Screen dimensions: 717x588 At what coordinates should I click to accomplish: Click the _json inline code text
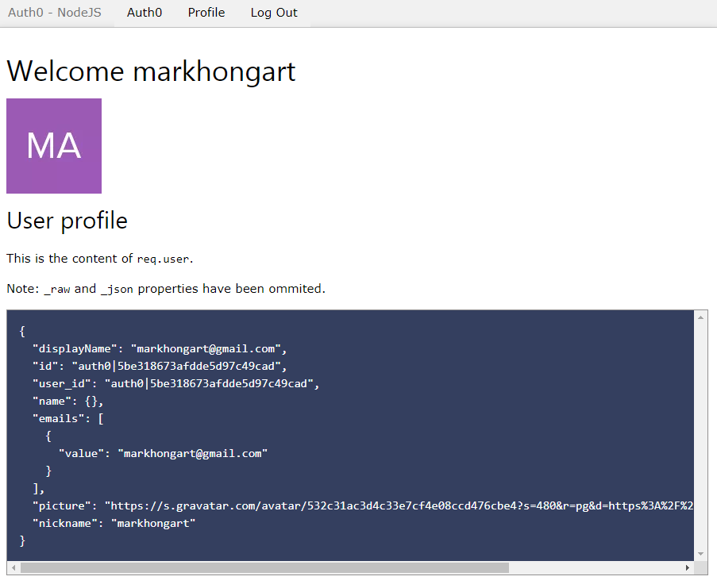[x=117, y=290]
